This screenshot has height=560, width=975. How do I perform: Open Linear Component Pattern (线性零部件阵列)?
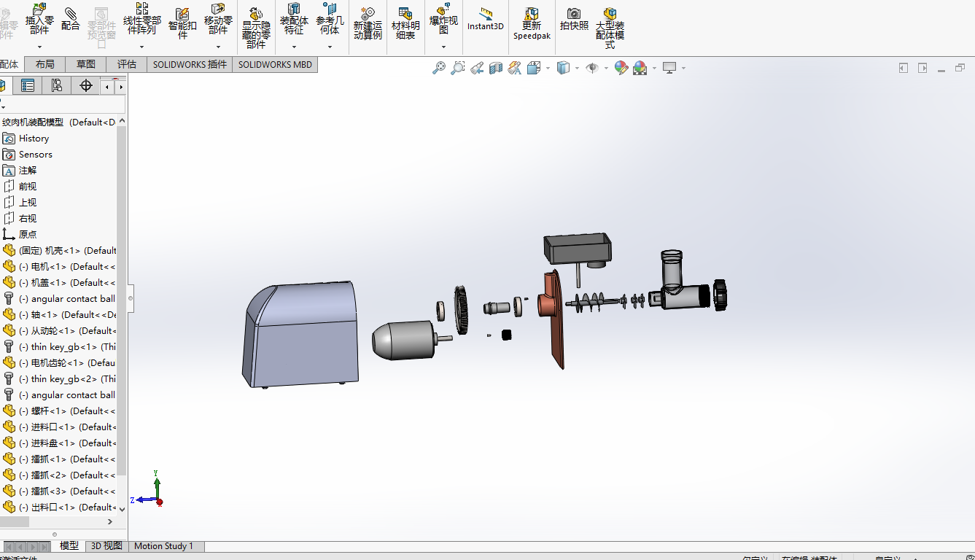[x=141, y=19]
